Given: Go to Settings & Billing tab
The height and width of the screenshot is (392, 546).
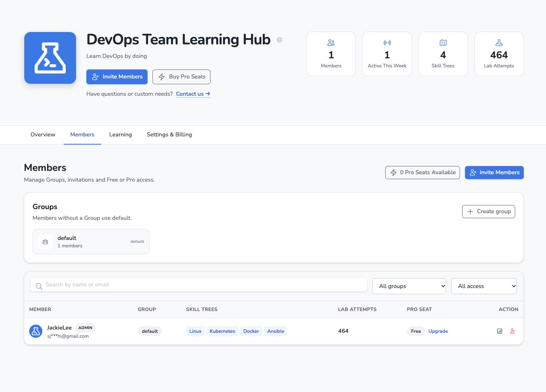Looking at the screenshot, I should coord(169,135).
